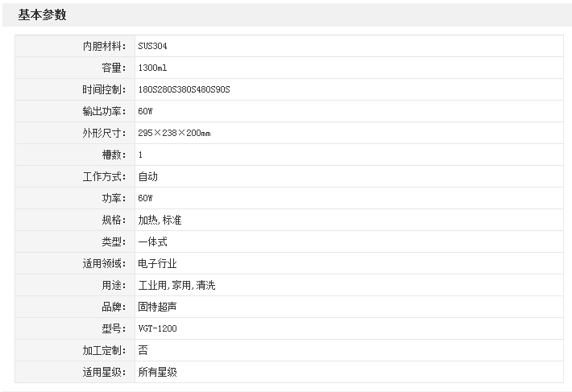
Task: Select the 180S280S380S480S90S time value
Action: [x=184, y=89]
